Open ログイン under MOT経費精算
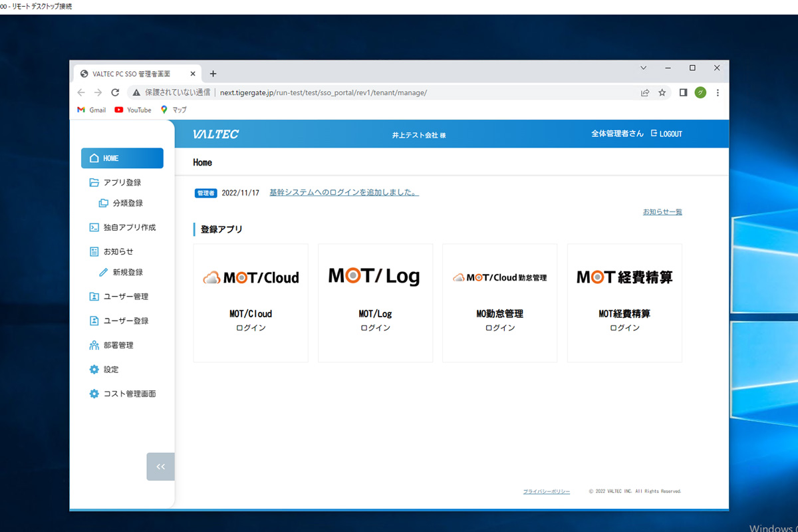The width and height of the screenshot is (798, 532). [624, 328]
